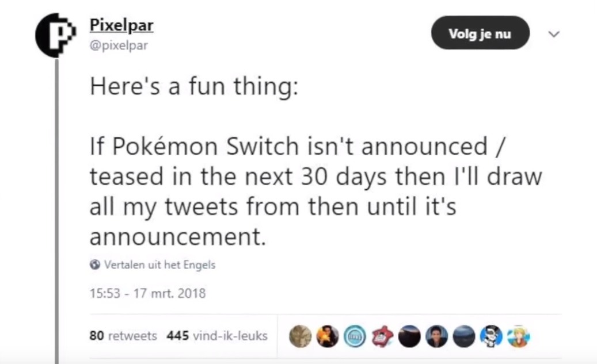Viewport: 597px width, 364px height.
Task: Click the globe icon beside translate
Action: (x=95, y=265)
